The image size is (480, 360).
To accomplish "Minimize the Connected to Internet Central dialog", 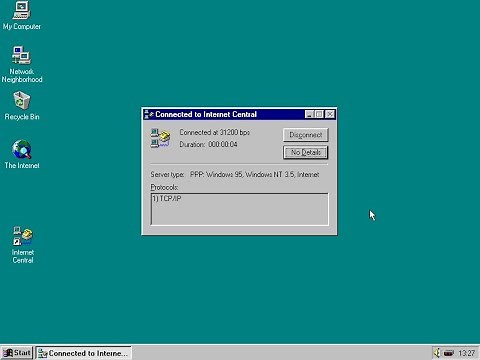I will 309,114.
